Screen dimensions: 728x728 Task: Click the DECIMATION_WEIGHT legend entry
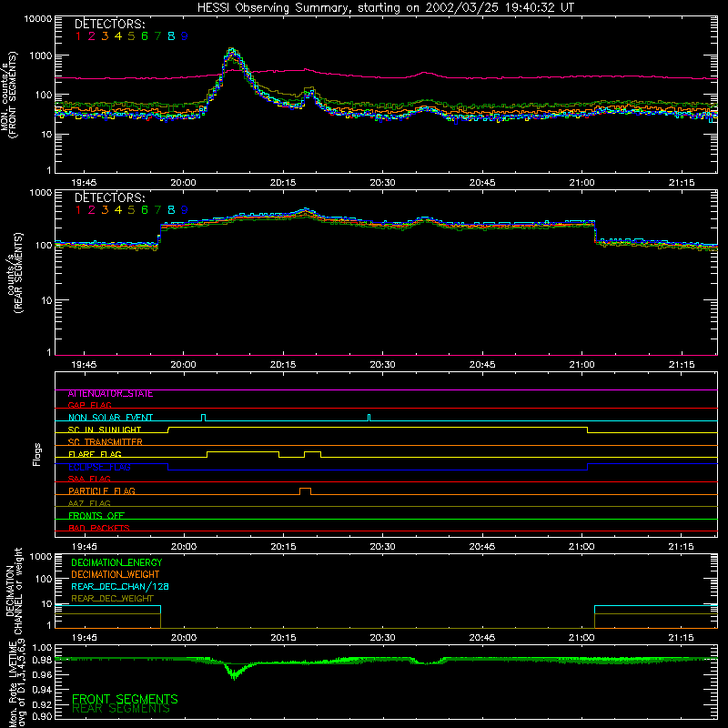[x=116, y=574]
